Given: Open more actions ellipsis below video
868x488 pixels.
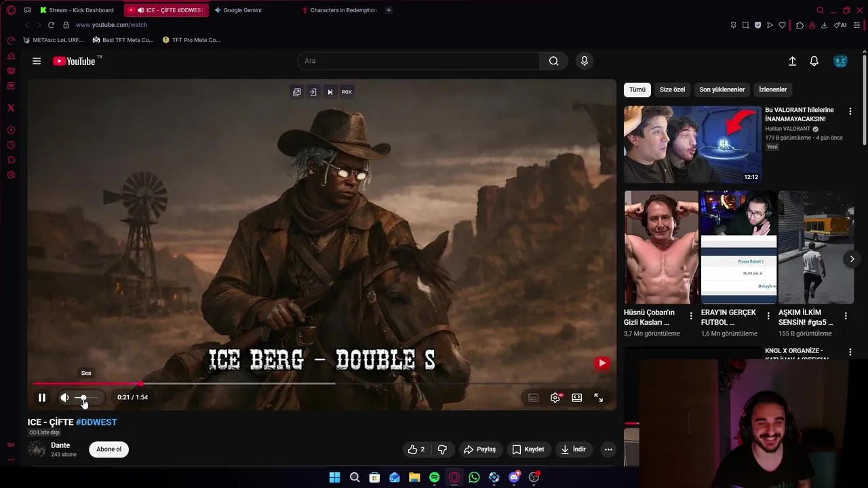Looking at the screenshot, I should (608, 449).
